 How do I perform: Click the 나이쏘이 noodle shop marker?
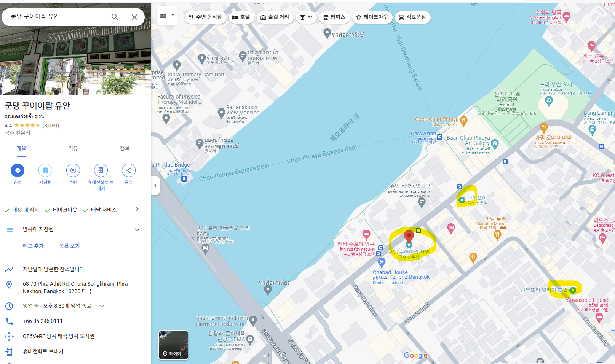pyautogui.click(x=462, y=200)
